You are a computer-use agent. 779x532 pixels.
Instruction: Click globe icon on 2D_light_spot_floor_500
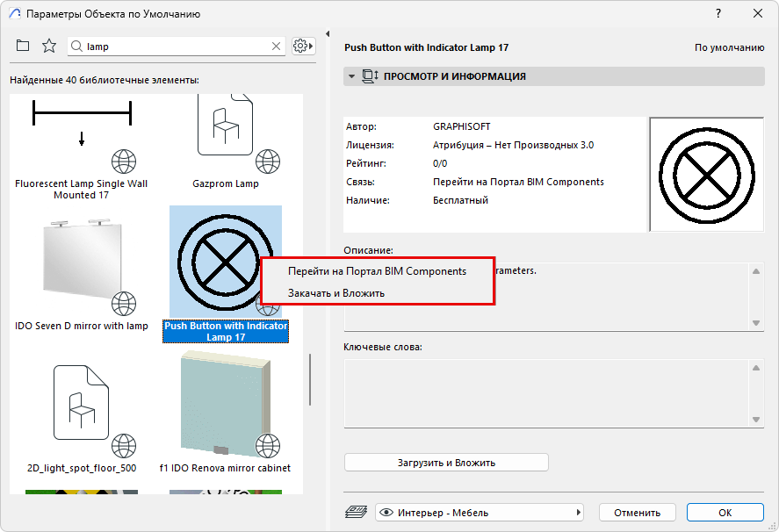[x=124, y=446]
